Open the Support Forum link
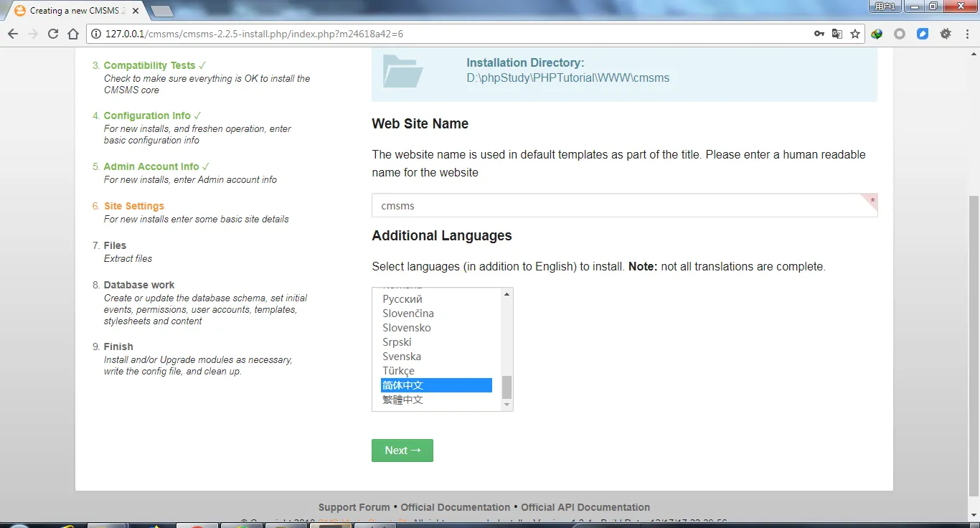Image resolution: width=980 pixels, height=528 pixels. coord(354,507)
